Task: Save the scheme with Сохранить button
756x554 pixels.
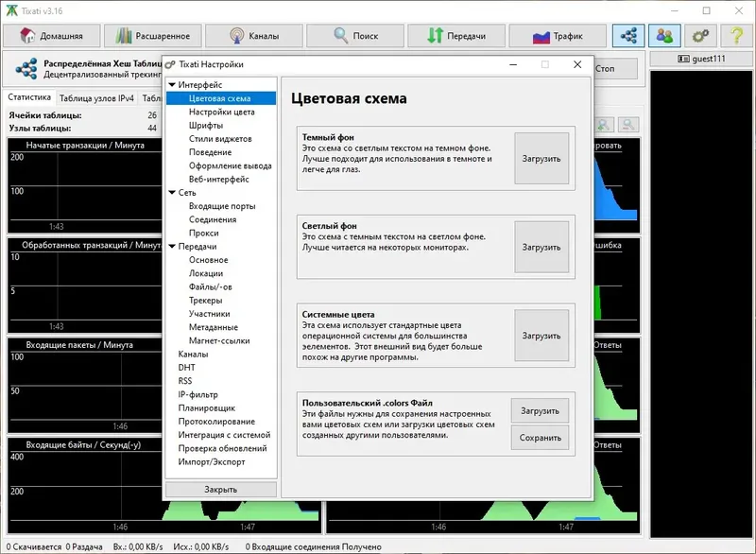Action: click(x=540, y=438)
